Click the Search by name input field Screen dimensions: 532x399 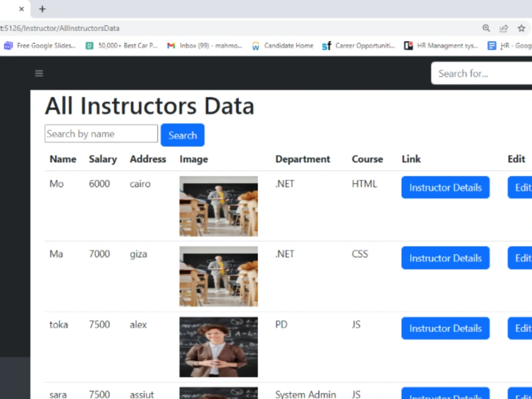(x=101, y=134)
